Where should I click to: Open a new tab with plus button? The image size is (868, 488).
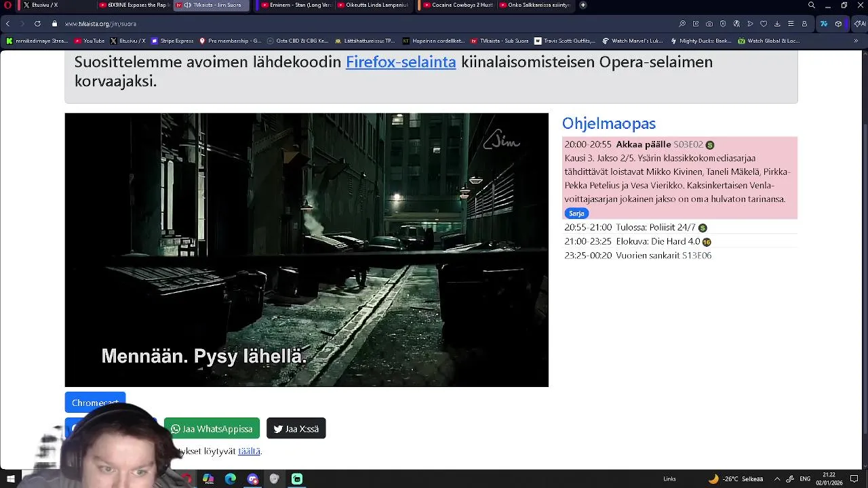pyautogui.click(x=583, y=5)
